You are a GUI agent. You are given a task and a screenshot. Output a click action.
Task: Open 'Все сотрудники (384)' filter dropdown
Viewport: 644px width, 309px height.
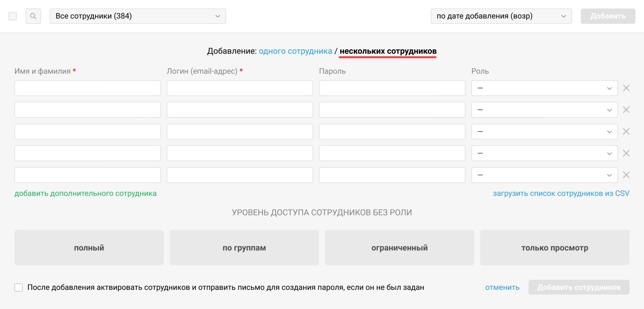137,16
